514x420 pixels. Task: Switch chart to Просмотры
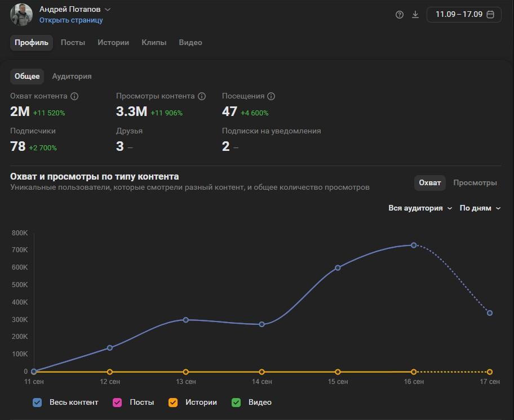coord(475,182)
